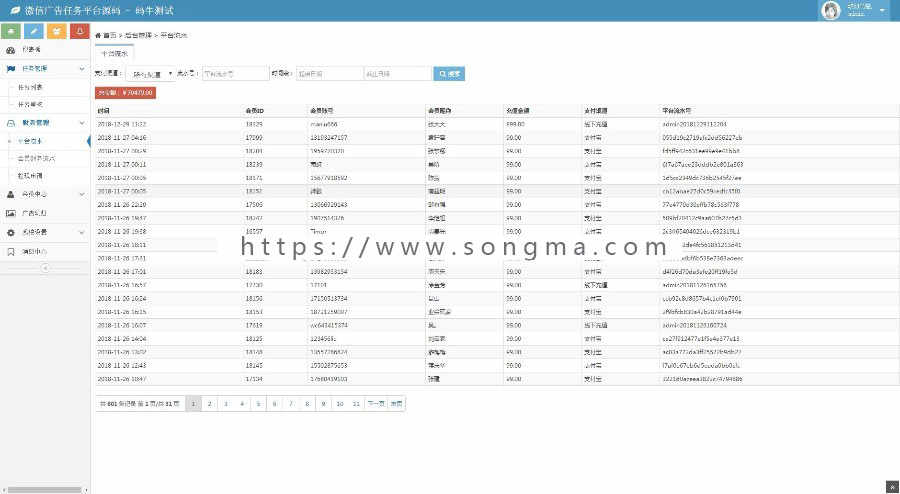The height and width of the screenshot is (494, 900).
Task: Focus the start date input field
Action: click(x=329, y=74)
